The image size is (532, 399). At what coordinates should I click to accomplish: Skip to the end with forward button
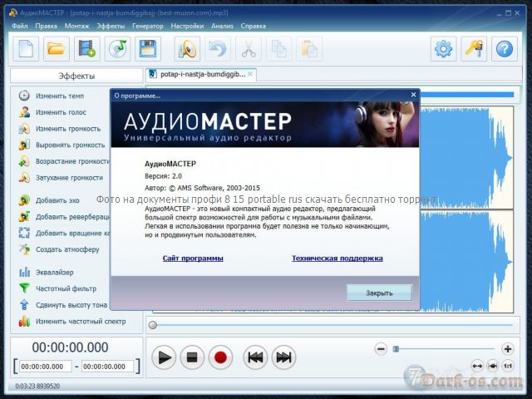coord(283,357)
